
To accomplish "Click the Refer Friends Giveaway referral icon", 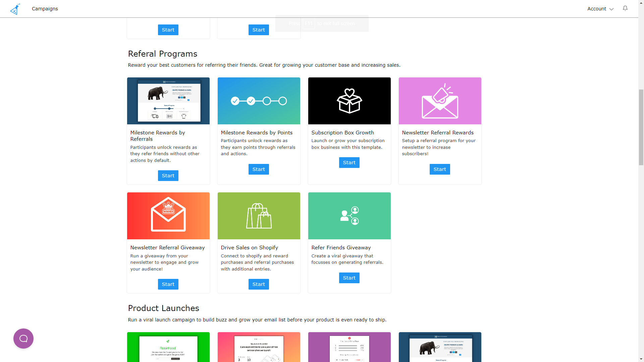I will point(349,216).
